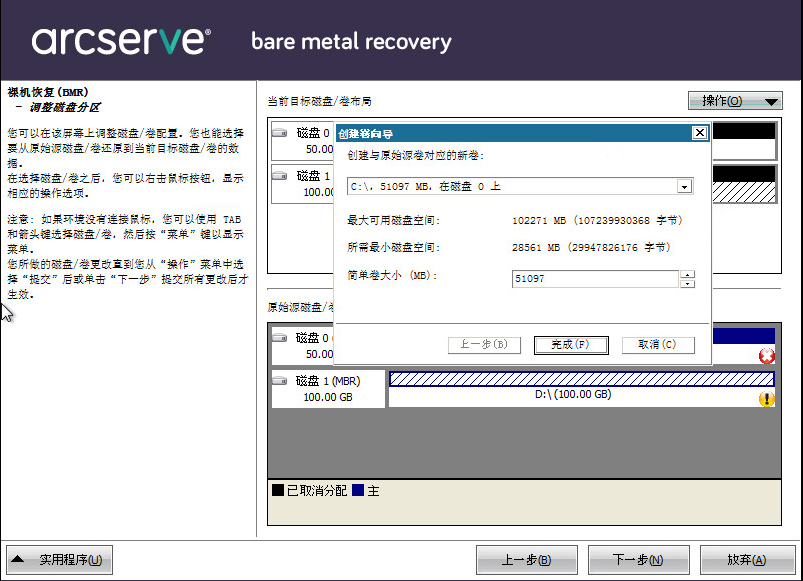Select the C:\ 51097 MB volume combo box
Viewport: 803px width, 581px height.
(520, 186)
